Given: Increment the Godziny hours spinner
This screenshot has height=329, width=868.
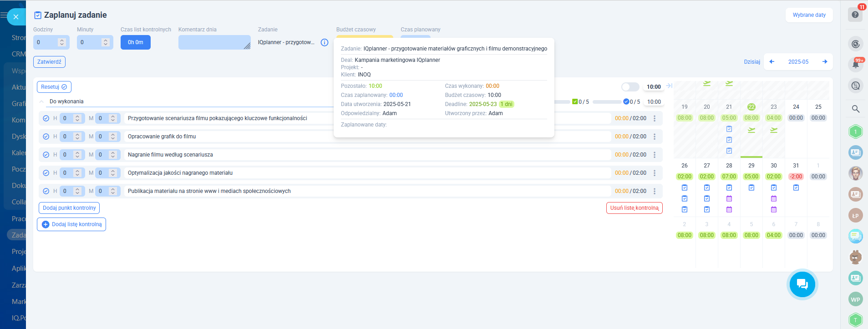Looking at the screenshot, I should (62, 40).
